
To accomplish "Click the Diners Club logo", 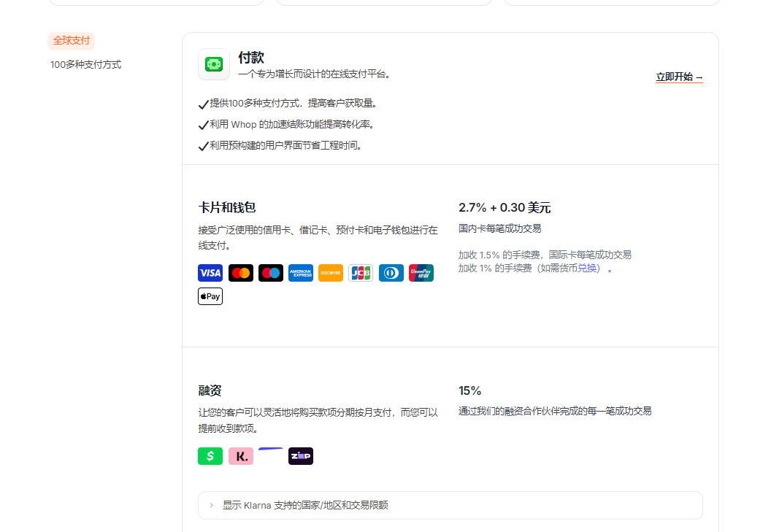I will point(391,273).
